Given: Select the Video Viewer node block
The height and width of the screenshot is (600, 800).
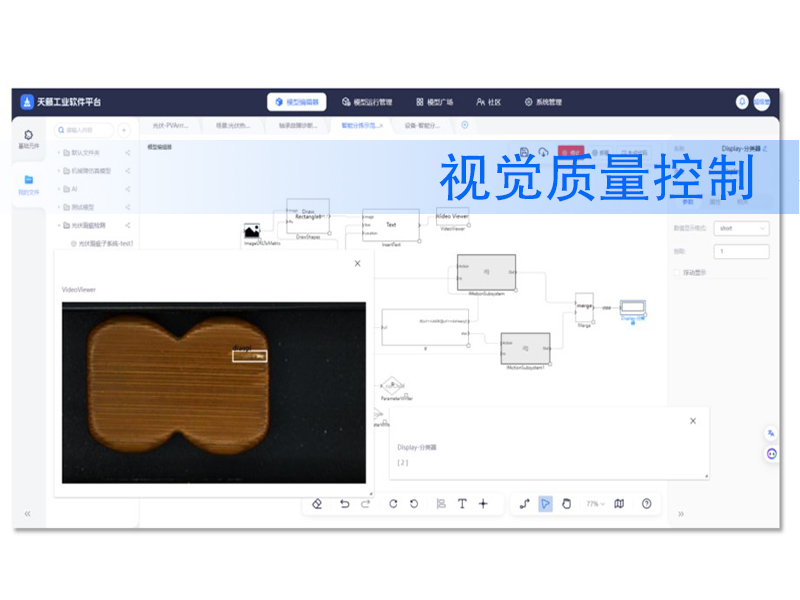Looking at the screenshot, I should pos(453,217).
